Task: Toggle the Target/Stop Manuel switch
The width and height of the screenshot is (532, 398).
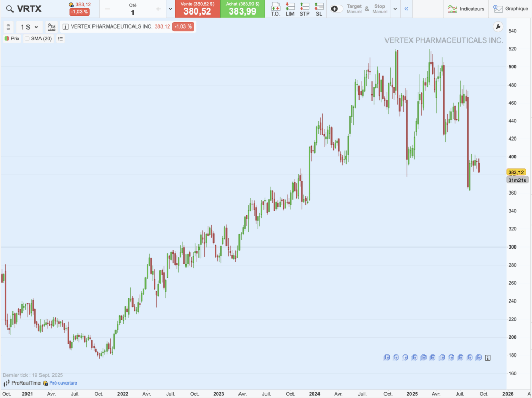Action: (x=335, y=9)
